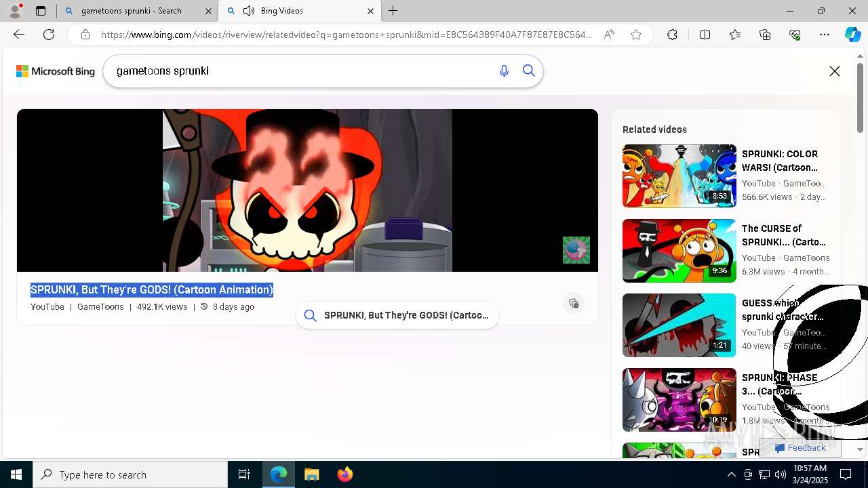Click the scrollbar down arrow

click(x=861, y=450)
